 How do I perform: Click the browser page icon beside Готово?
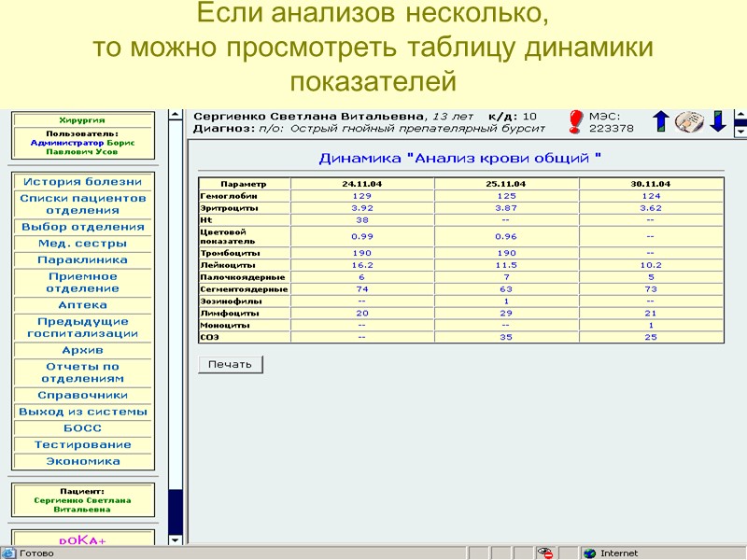coord(8,553)
